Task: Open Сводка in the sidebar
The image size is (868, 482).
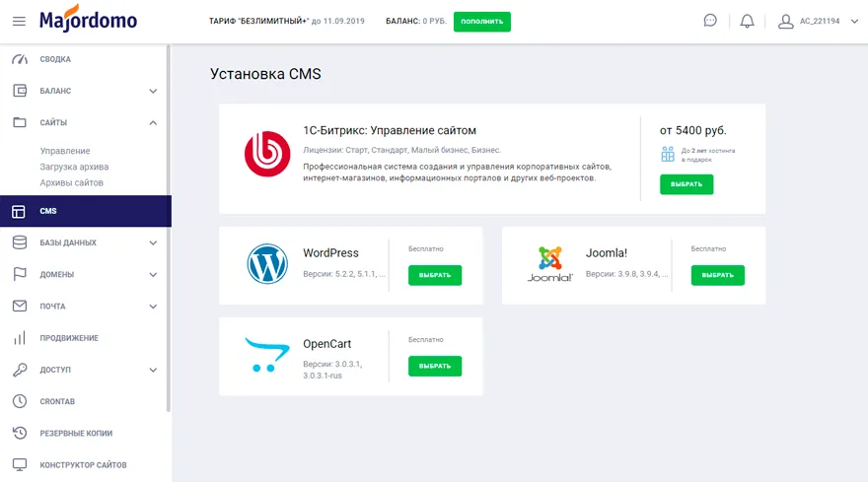Action: coord(83,59)
